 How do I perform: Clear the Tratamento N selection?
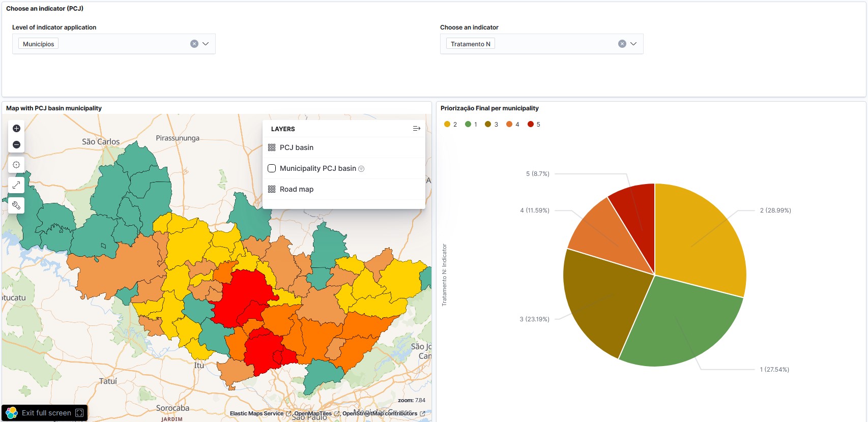pos(622,44)
